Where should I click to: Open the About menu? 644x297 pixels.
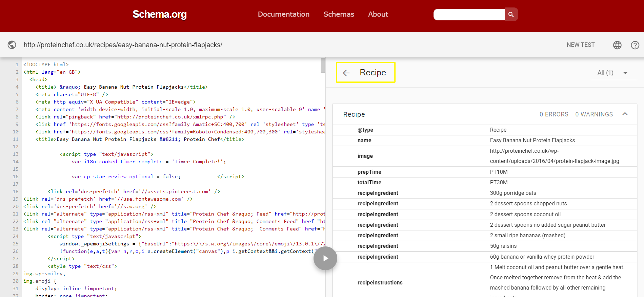[378, 14]
